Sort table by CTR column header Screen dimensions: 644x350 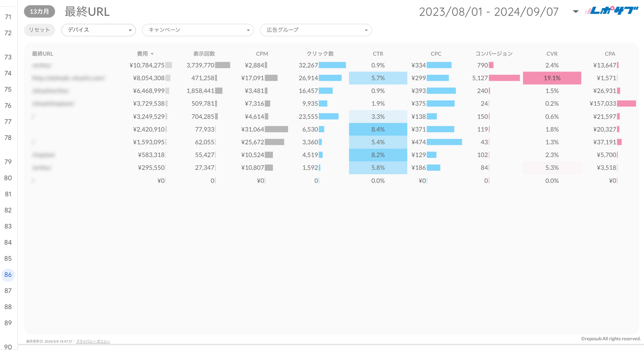378,54
